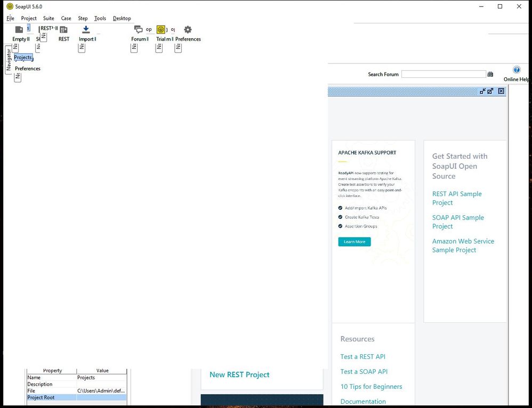The image size is (532, 408).
Task: Close the start page inner panel
Action: coord(501,91)
